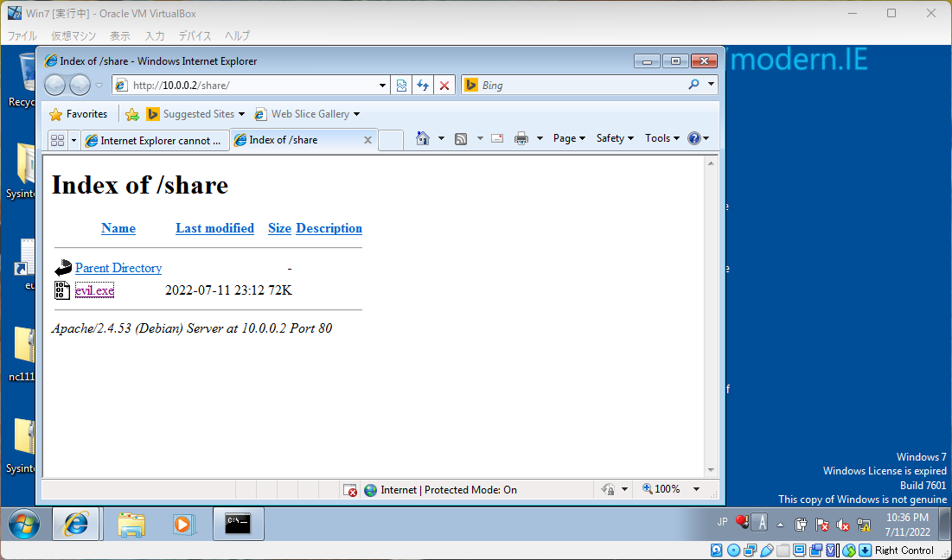The image size is (952, 560).
Task: Click the address bar URL field
Action: coord(246,86)
